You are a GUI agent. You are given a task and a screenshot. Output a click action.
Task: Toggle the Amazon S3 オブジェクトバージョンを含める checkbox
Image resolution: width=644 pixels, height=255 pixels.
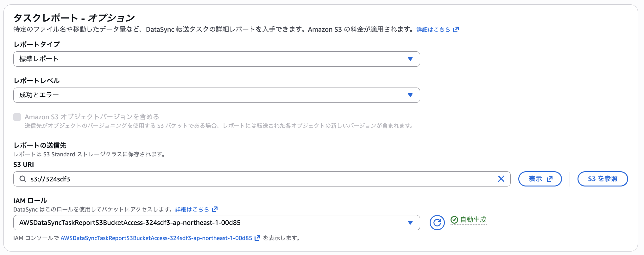[x=17, y=117]
